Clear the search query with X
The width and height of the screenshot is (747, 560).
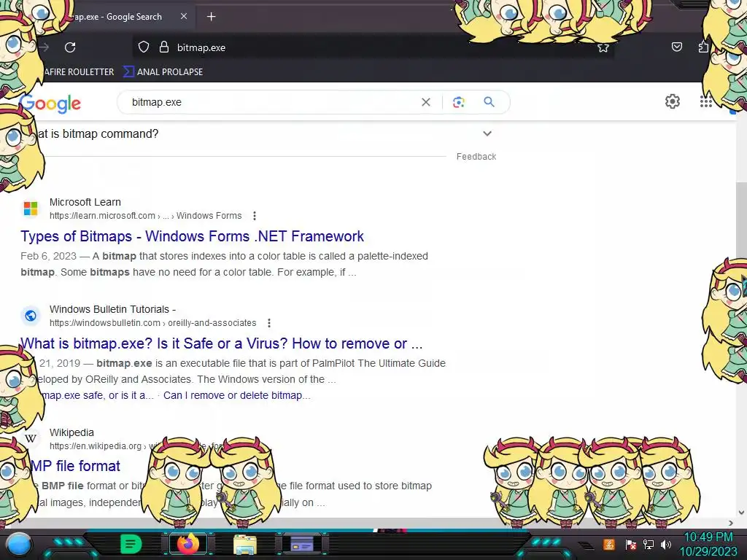pyautogui.click(x=426, y=102)
